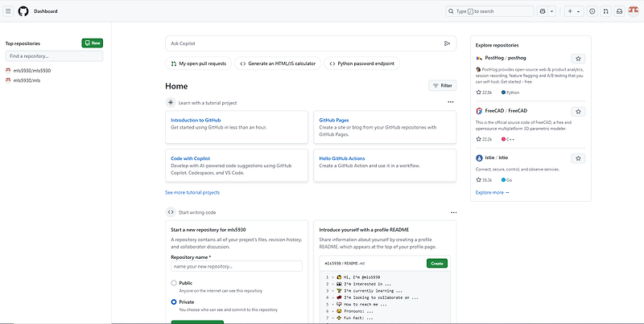Click the Ask Copilot input box
The width and height of the screenshot is (644, 324).
coord(311,43)
